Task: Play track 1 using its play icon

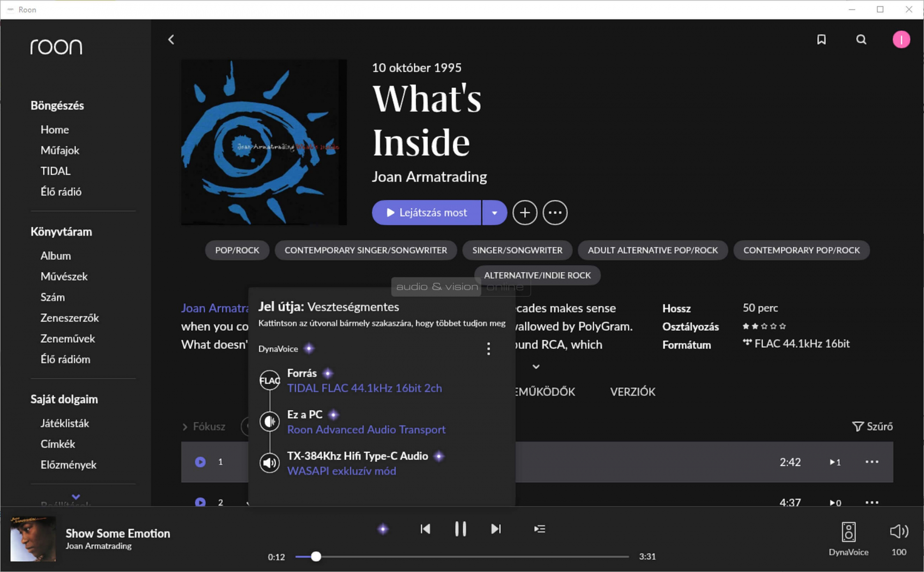Action: point(200,462)
